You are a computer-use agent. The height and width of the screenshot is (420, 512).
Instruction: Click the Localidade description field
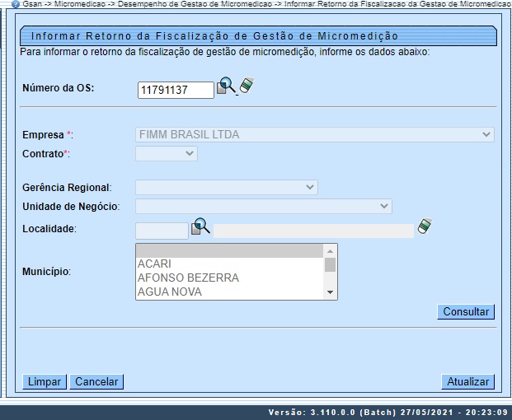pos(313,231)
